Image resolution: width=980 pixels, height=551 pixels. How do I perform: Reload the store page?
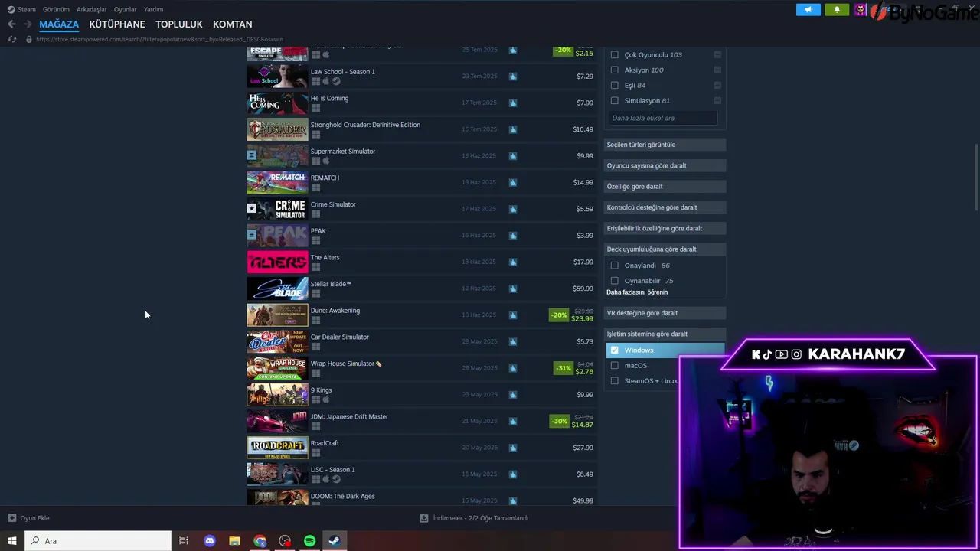tap(11, 39)
